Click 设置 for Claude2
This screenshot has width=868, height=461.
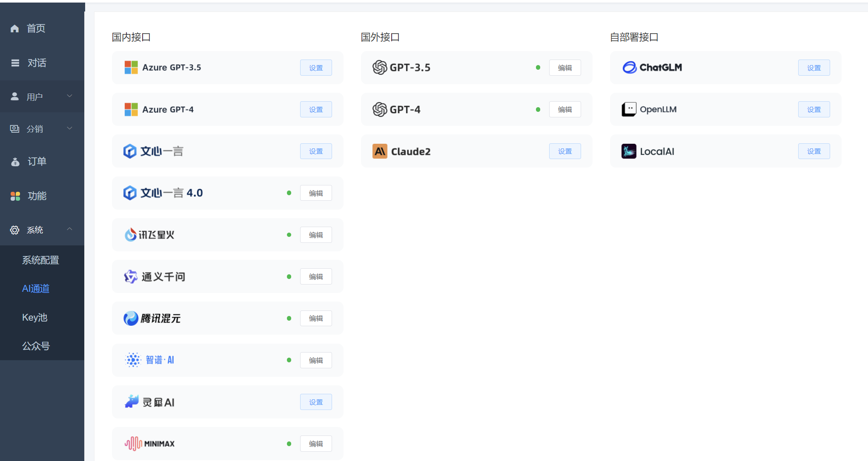565,151
